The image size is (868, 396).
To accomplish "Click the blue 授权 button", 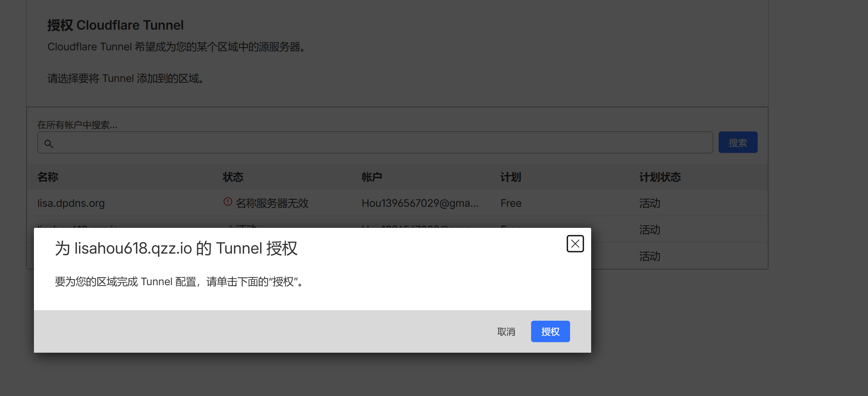I will (550, 331).
